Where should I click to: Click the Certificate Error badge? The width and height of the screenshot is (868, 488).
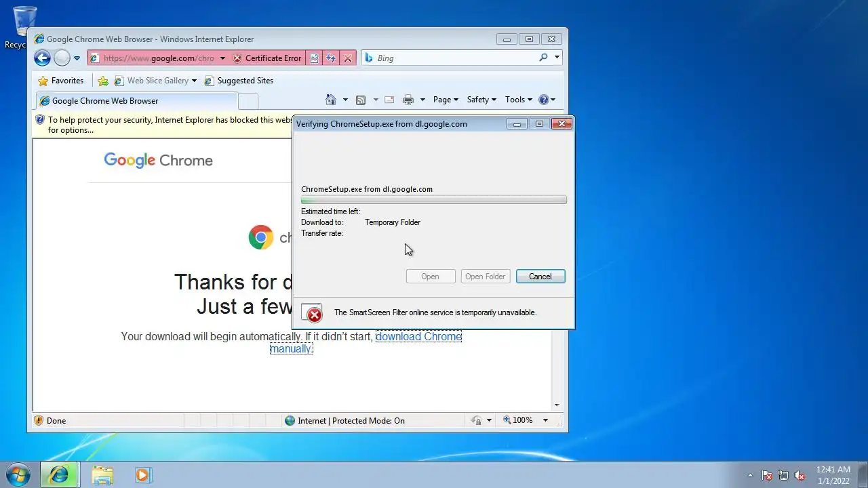267,58
